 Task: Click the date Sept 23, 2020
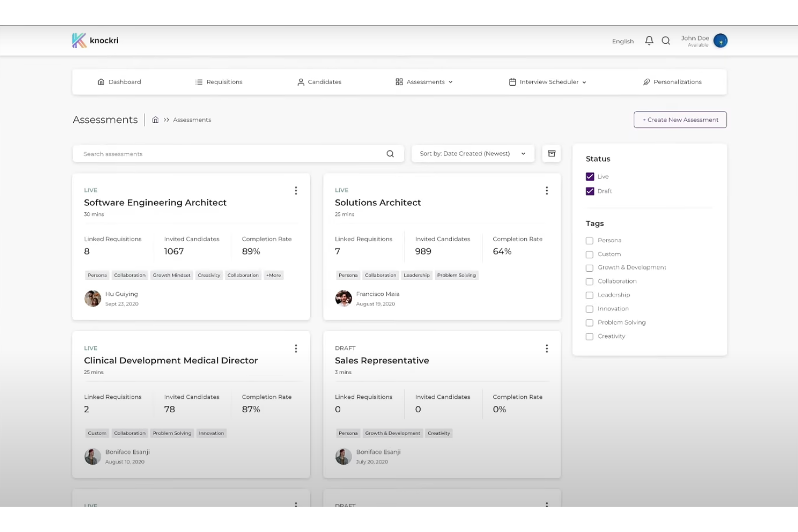122,304
